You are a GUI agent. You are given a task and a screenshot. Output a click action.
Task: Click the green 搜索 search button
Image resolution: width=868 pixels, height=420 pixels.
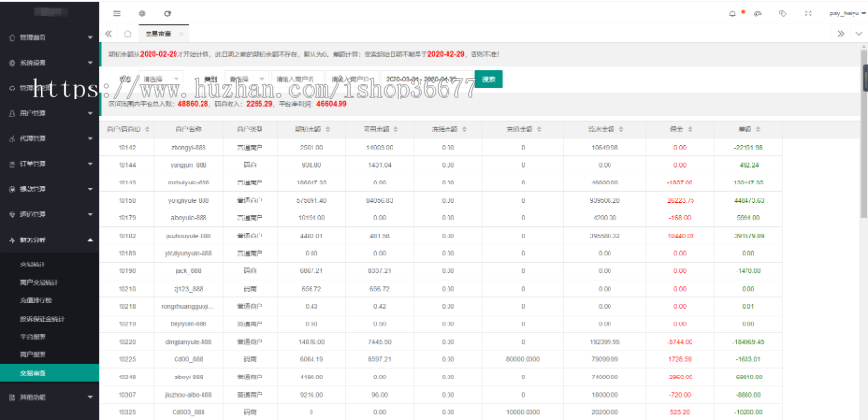click(x=489, y=79)
